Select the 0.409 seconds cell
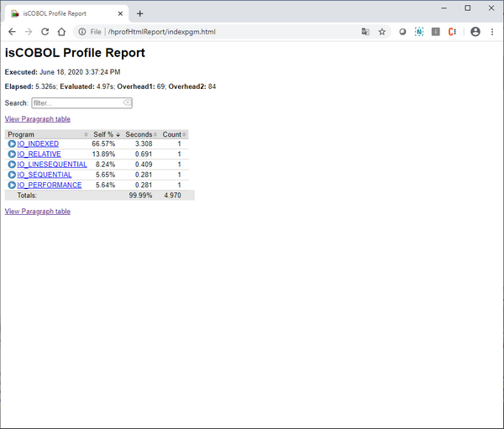The height and width of the screenshot is (429, 504). click(x=144, y=165)
